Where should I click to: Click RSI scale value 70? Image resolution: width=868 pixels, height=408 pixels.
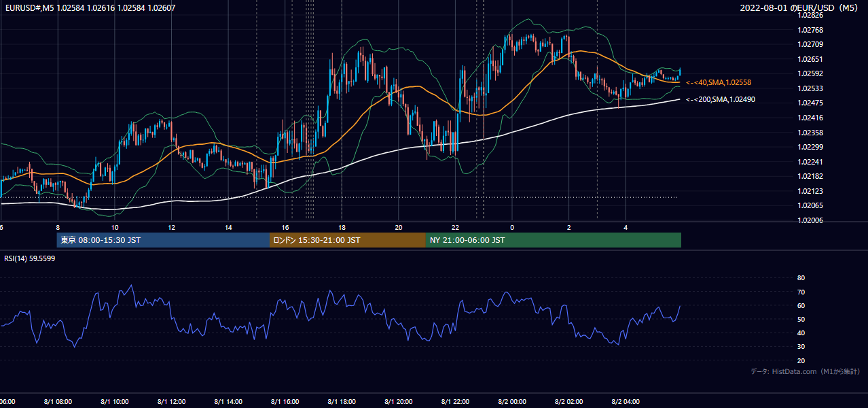[x=801, y=292]
